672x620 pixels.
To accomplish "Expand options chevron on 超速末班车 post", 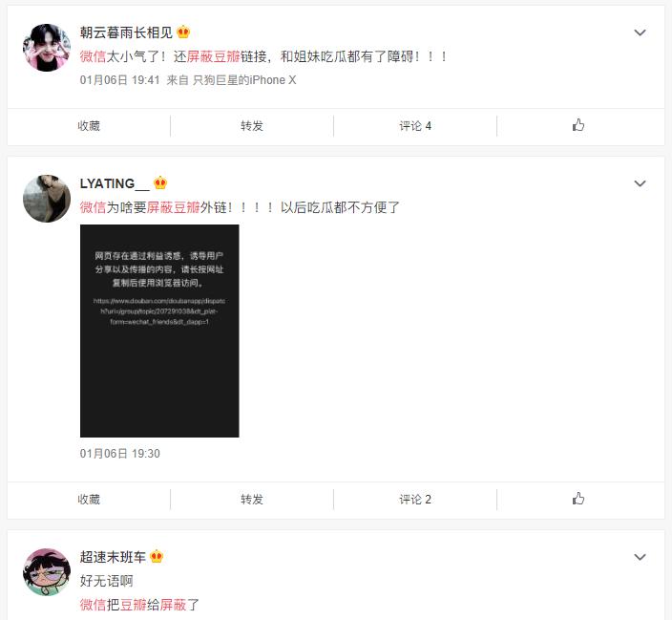I will click(x=640, y=557).
